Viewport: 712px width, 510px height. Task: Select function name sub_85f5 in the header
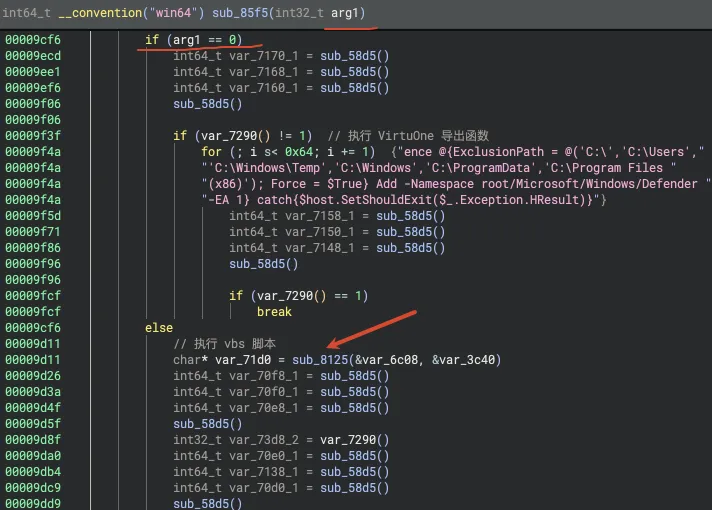click(x=240, y=13)
